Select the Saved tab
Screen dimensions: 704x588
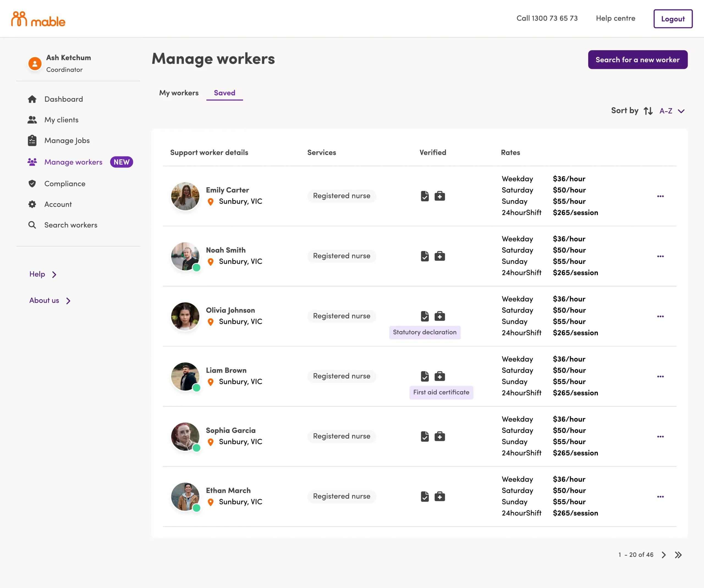[x=225, y=93]
